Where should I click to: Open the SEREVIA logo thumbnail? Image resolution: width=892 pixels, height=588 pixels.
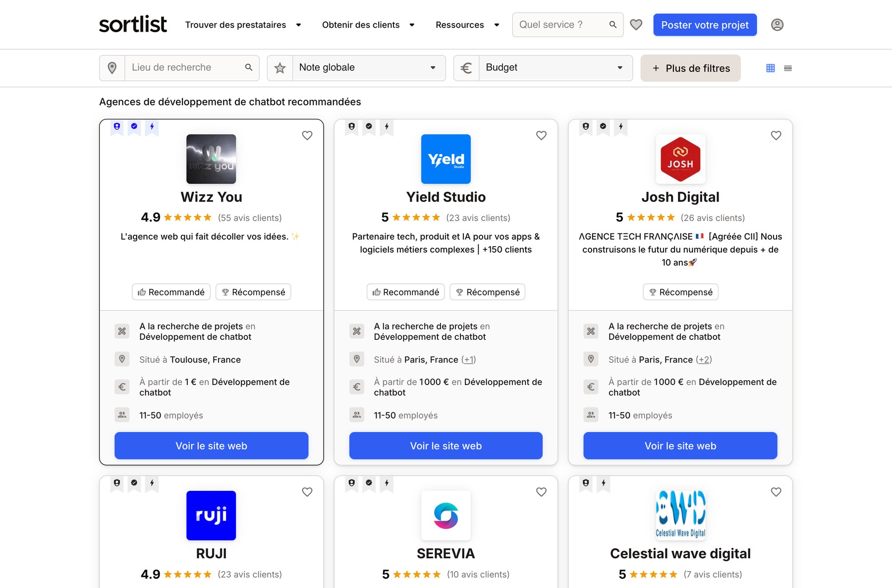pyautogui.click(x=446, y=516)
